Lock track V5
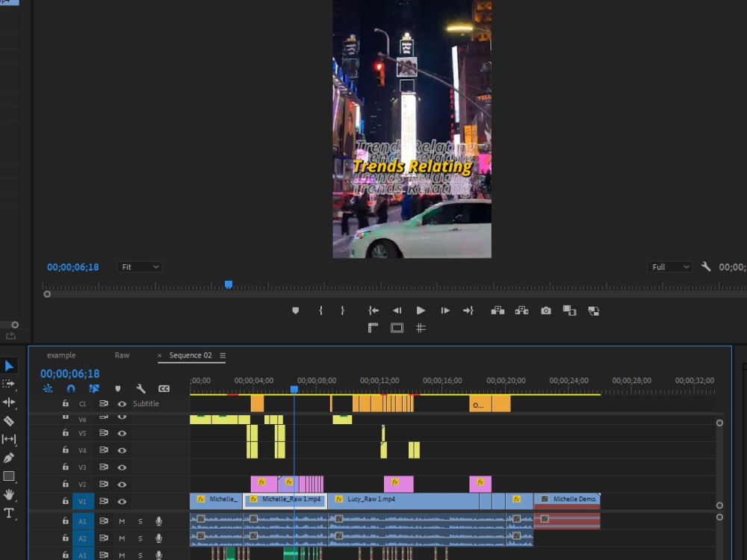The image size is (747, 560). 65,433
